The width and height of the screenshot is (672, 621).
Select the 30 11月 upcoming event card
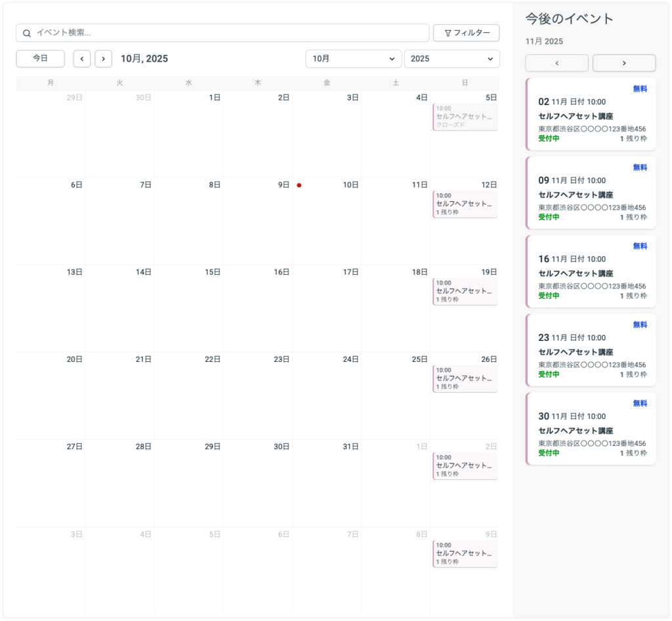click(x=591, y=430)
